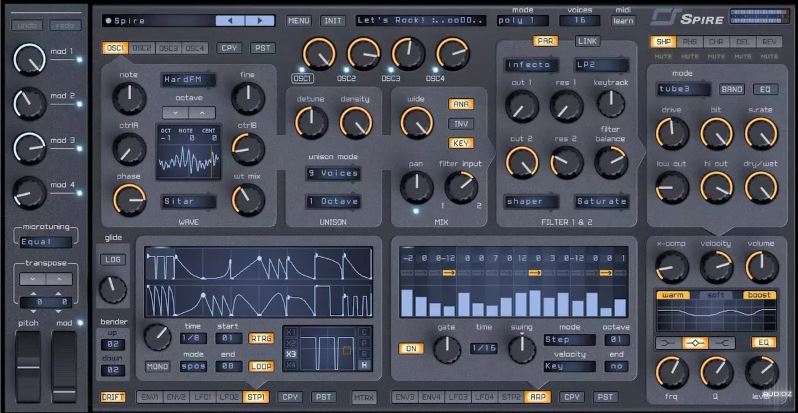Select the high shelf EQ shape icon
The image size is (798, 413).
tap(722, 343)
